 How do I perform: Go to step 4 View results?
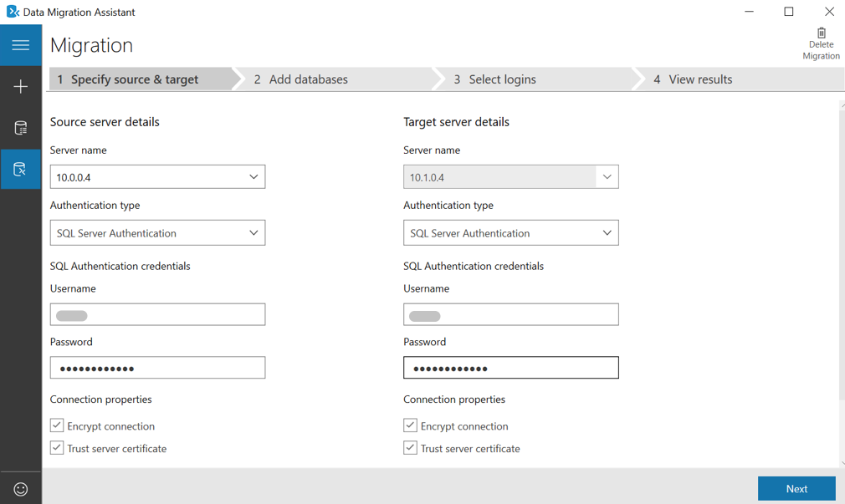tap(740, 79)
